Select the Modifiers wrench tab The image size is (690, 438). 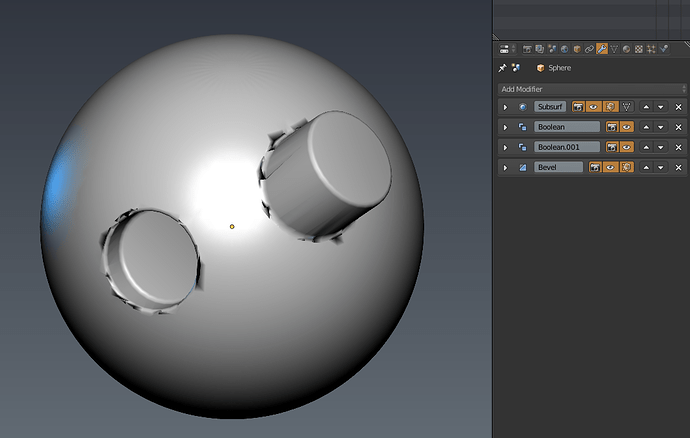pyautogui.click(x=602, y=49)
